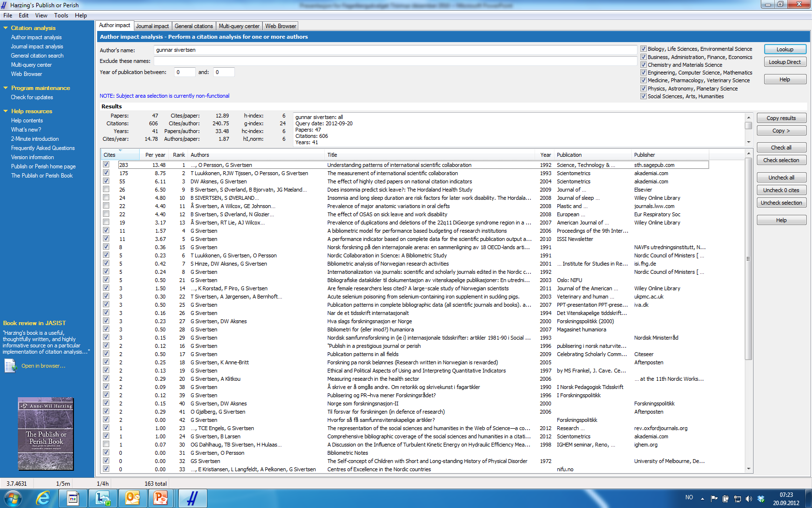
Task: Click the NO keyboard language indicator
Action: coord(689,497)
